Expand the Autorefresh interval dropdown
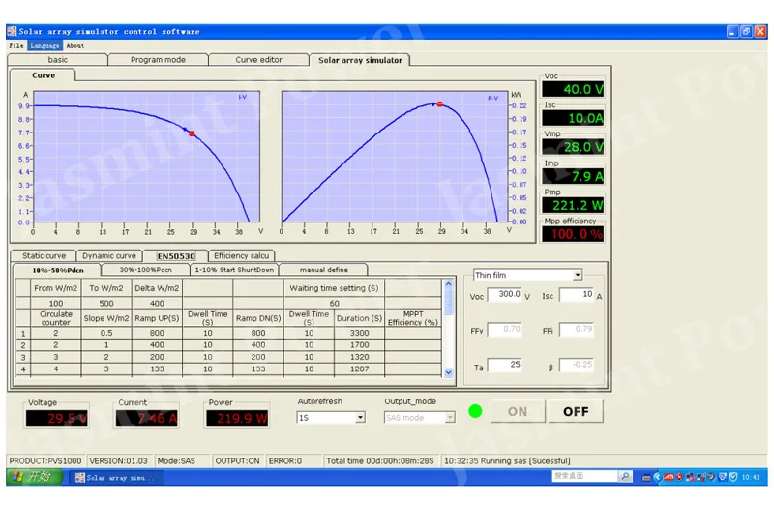This screenshot has width=774, height=532. (360, 418)
